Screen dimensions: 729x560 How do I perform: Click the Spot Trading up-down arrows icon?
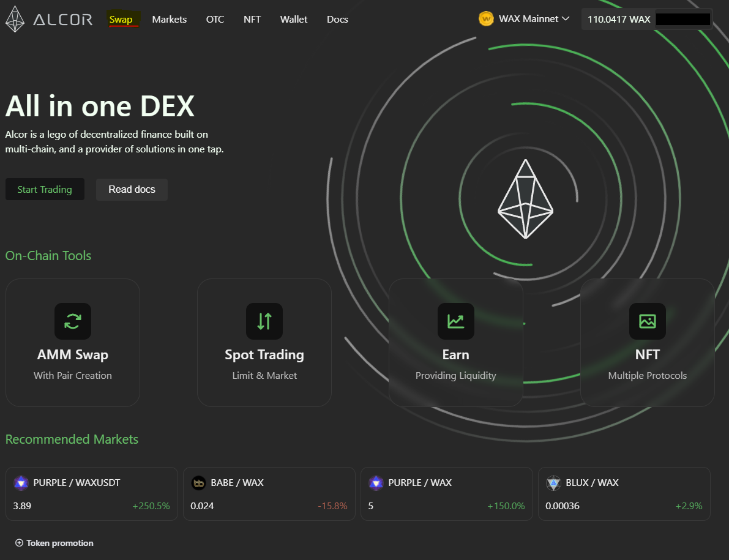[264, 321]
